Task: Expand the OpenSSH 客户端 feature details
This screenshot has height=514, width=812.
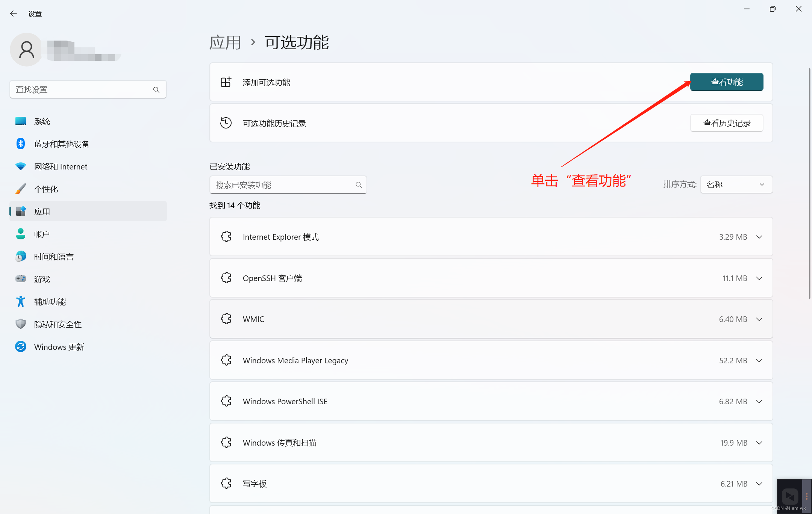Action: click(x=759, y=278)
